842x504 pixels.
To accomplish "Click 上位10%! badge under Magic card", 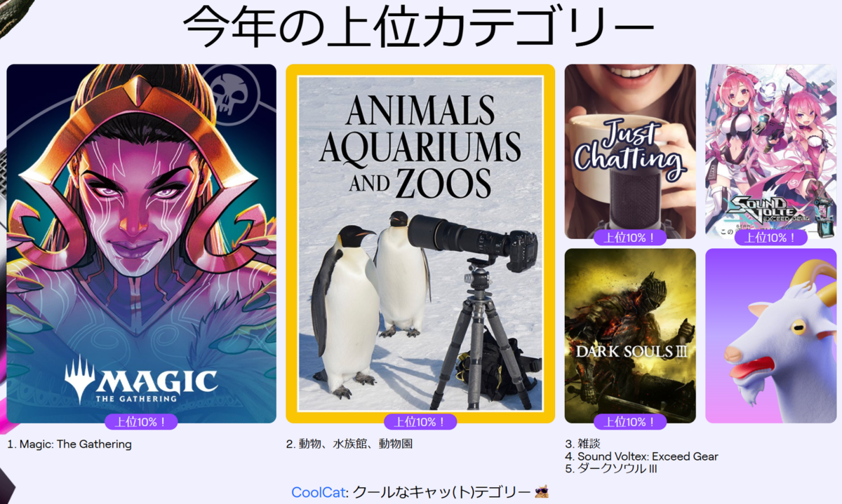I will (141, 422).
